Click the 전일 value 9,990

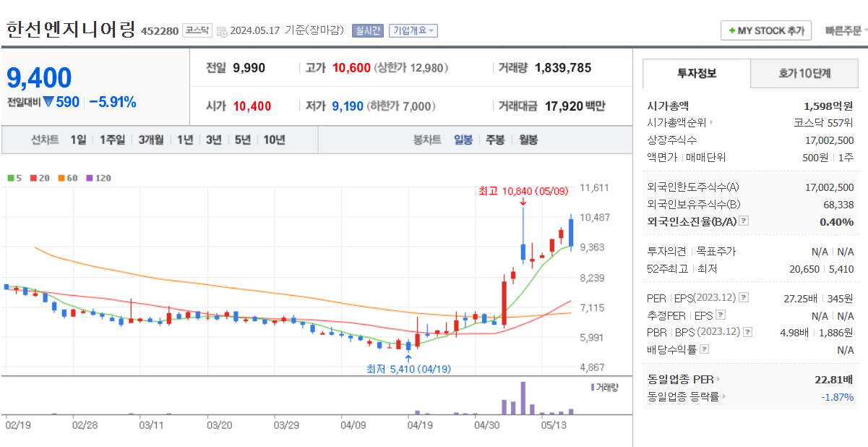pos(249,68)
